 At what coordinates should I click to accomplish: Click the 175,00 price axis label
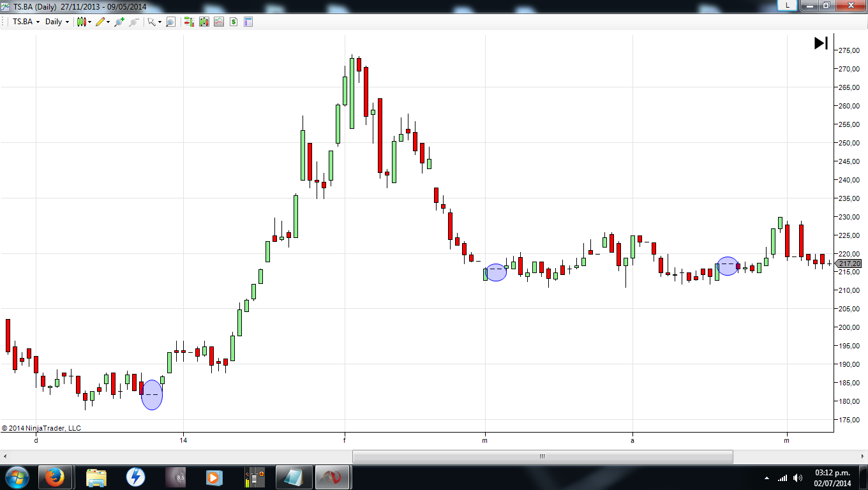[849, 420]
